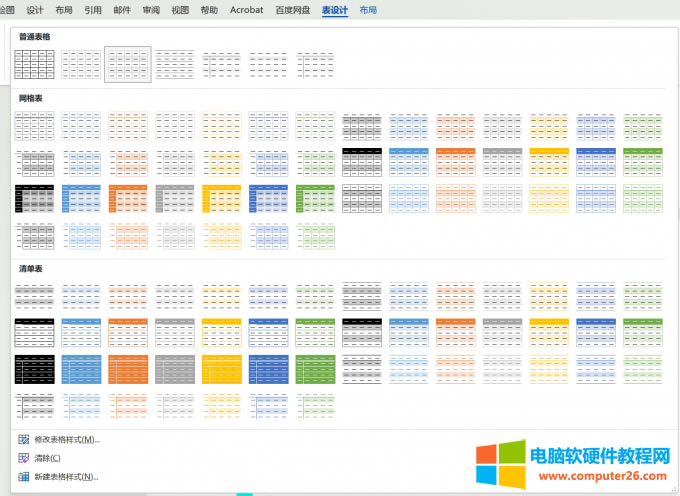Choose the first style under 清单表
Screen dimensions: 680x496
click(x=34, y=295)
